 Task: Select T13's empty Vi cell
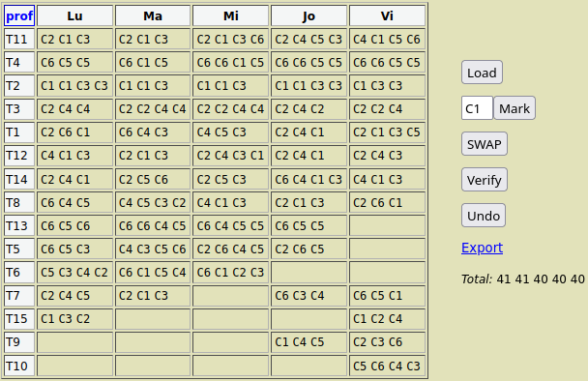[x=387, y=225]
